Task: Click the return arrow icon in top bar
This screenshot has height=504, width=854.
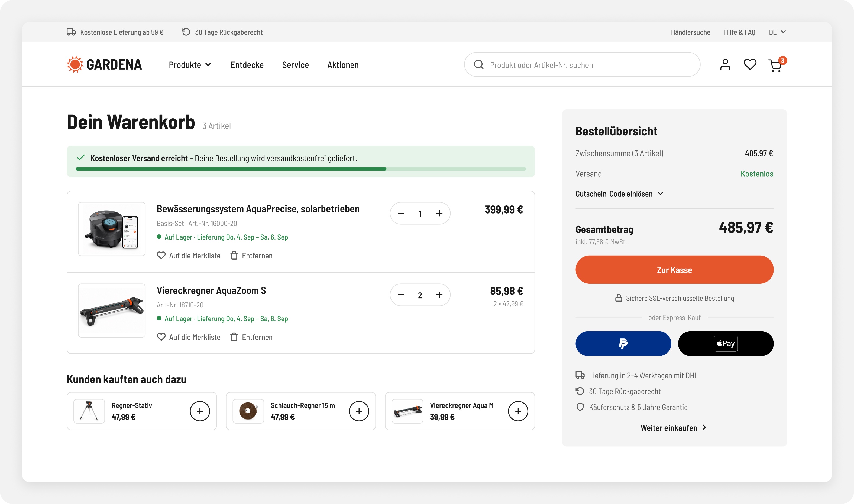Action: coord(186,32)
